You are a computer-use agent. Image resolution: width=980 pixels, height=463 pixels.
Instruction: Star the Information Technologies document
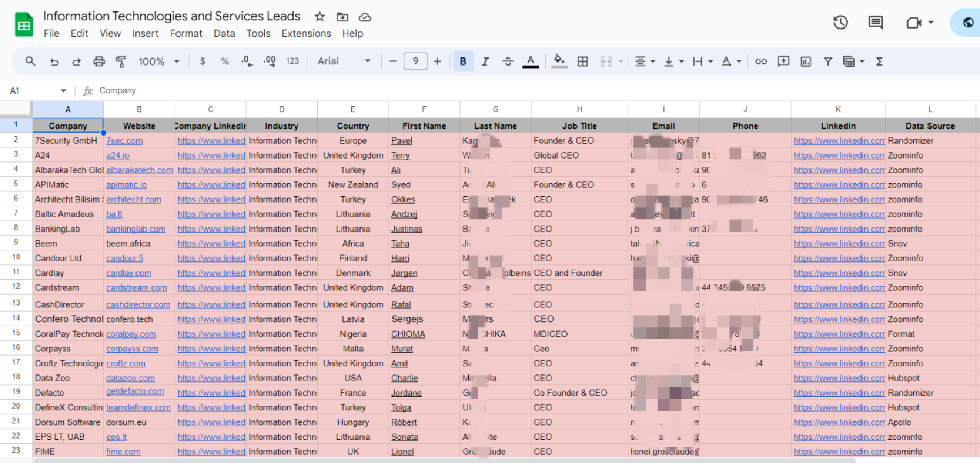(320, 16)
